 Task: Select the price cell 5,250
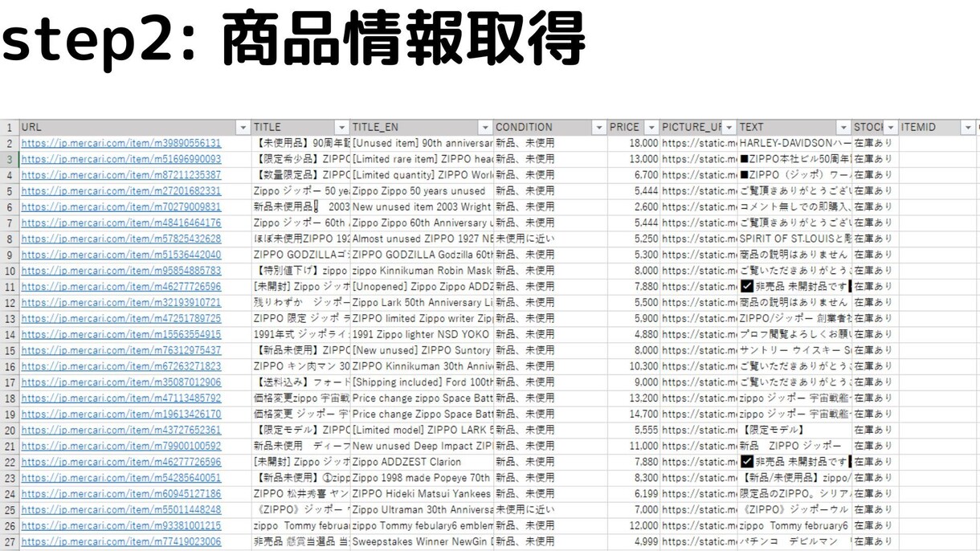tap(634, 239)
